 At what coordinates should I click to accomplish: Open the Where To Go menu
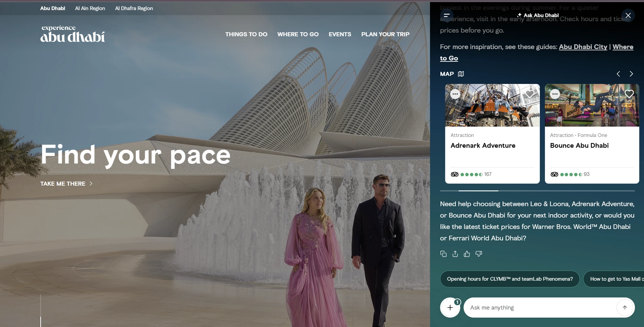tap(298, 34)
